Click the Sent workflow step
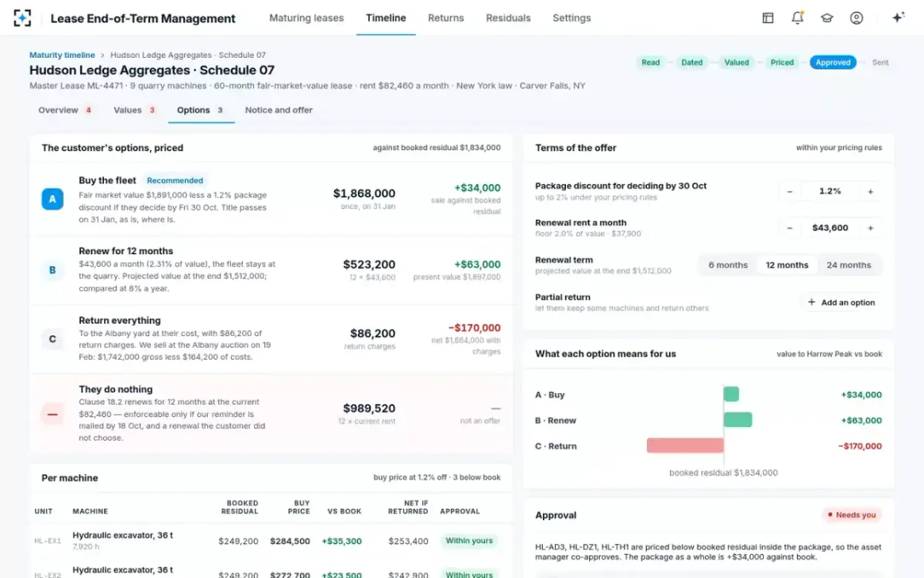The width and height of the screenshot is (924, 578). coord(880,62)
